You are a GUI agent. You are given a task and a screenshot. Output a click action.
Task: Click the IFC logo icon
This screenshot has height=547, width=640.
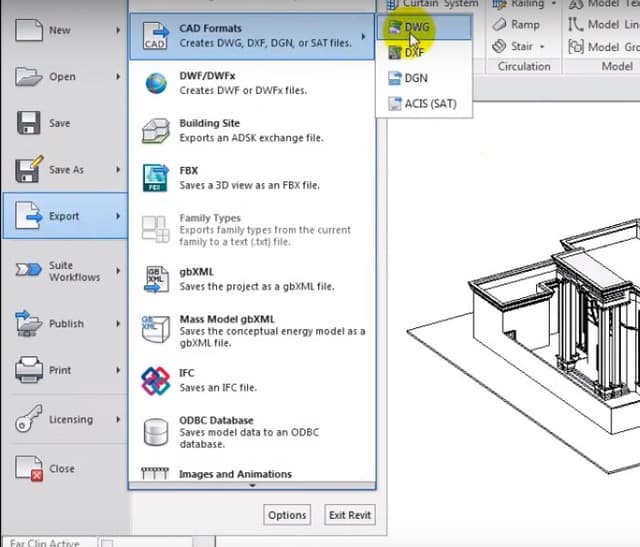pos(156,381)
